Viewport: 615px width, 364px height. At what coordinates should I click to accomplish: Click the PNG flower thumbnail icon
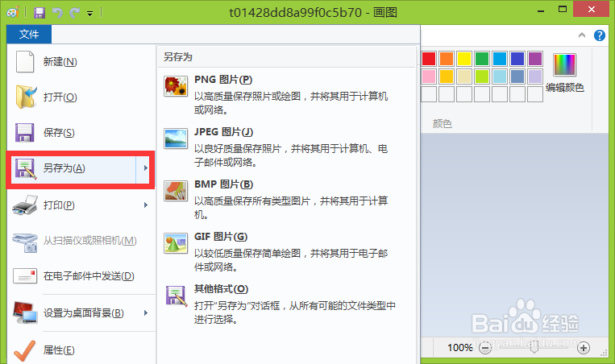[176, 86]
